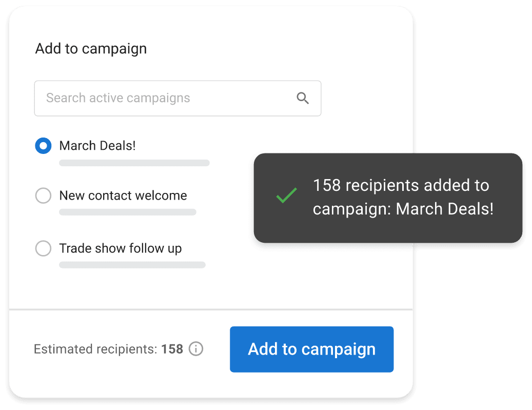Image resolution: width=532 pixels, height=410 pixels.
Task: Click the magnifying glass search icon
Action: 302,98
